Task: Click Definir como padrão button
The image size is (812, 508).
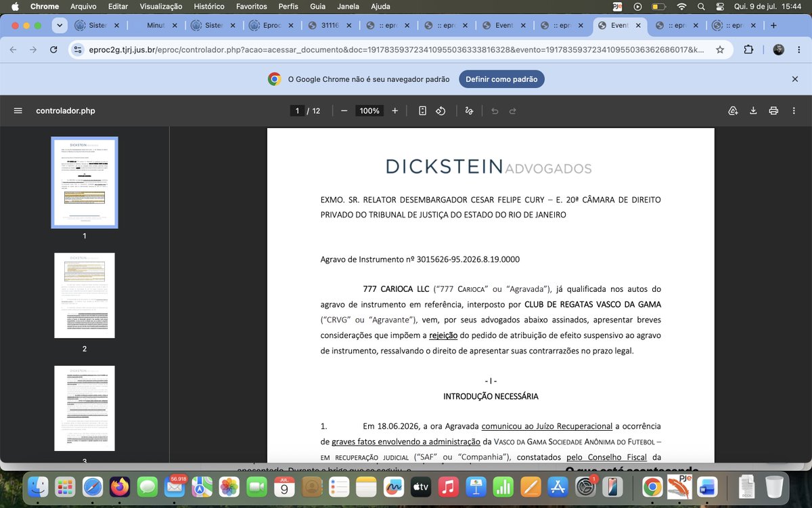Action: click(501, 79)
